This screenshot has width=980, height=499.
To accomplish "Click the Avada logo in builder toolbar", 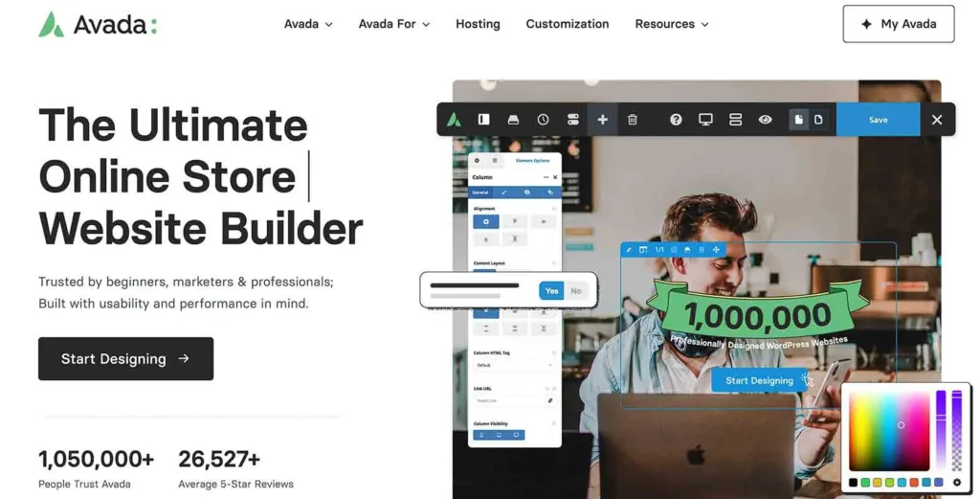I will click(x=456, y=120).
